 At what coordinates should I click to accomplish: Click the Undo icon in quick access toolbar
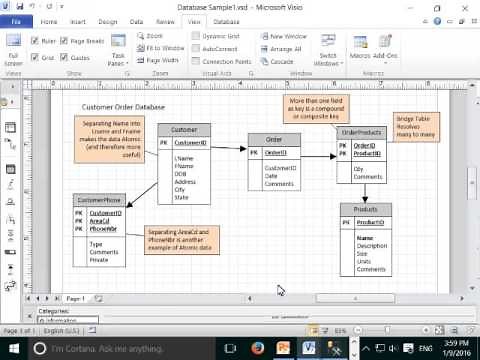tap(33, 6)
